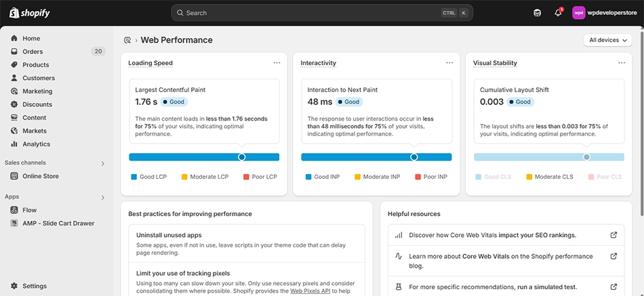Open Visual Stability card options menu
The image size is (644, 296).
622,63
